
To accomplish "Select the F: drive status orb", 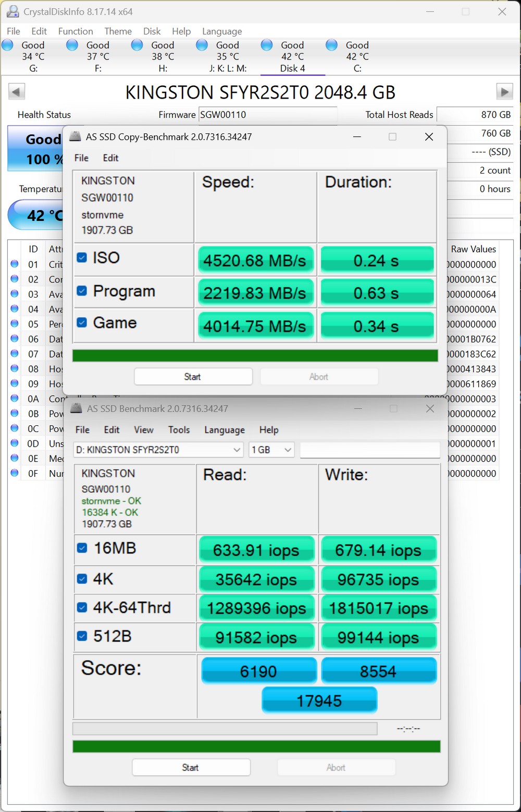I will pyautogui.click(x=72, y=45).
